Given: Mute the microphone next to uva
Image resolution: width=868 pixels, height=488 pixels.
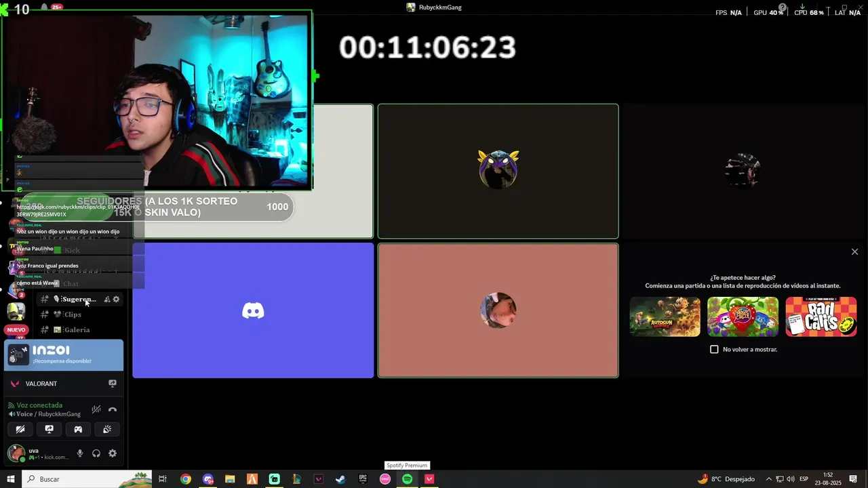Looking at the screenshot, I should click(80, 453).
